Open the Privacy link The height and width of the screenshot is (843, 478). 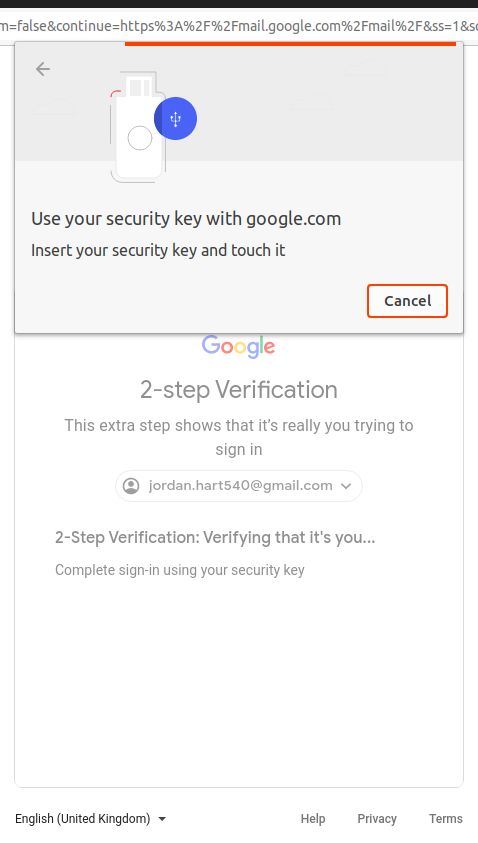377,819
